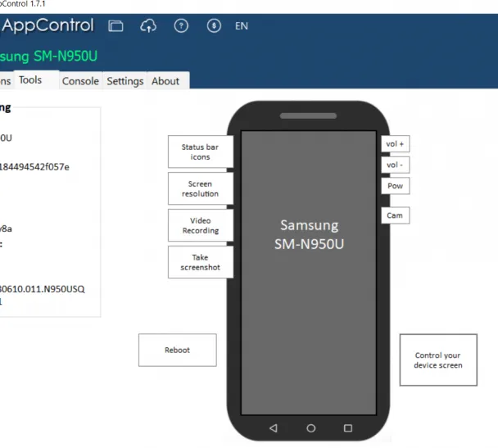The height and width of the screenshot is (448, 498).
Task: Click the cloud upload icon
Action: (x=148, y=25)
